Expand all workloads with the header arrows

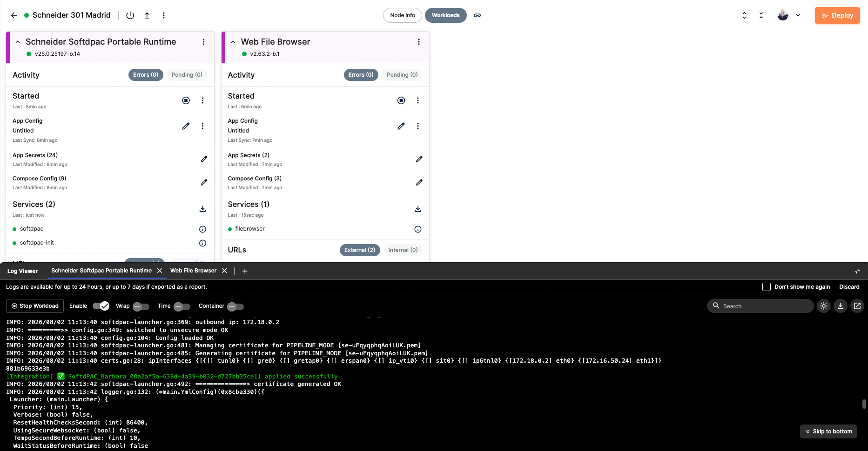pyautogui.click(x=744, y=15)
